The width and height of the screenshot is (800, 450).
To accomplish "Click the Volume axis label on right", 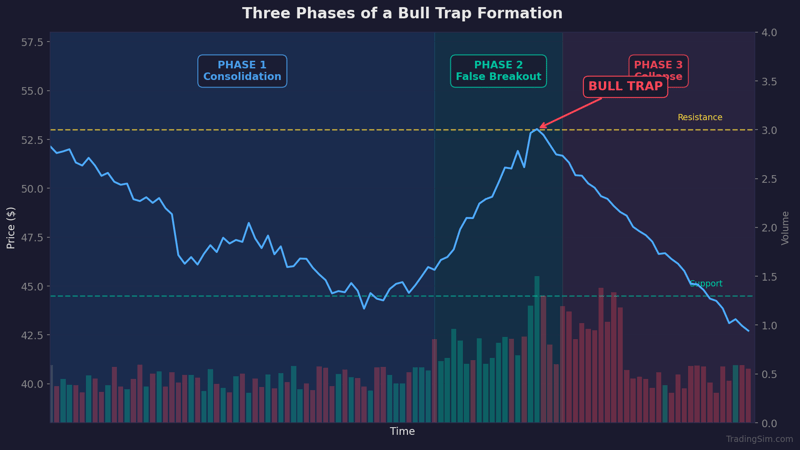I will point(785,227).
